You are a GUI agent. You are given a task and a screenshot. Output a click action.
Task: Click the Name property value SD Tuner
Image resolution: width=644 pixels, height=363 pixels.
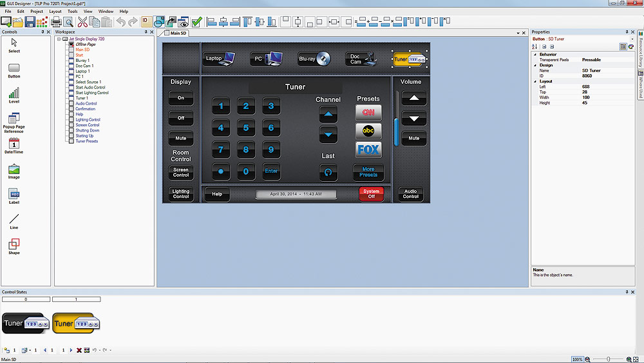tap(591, 70)
